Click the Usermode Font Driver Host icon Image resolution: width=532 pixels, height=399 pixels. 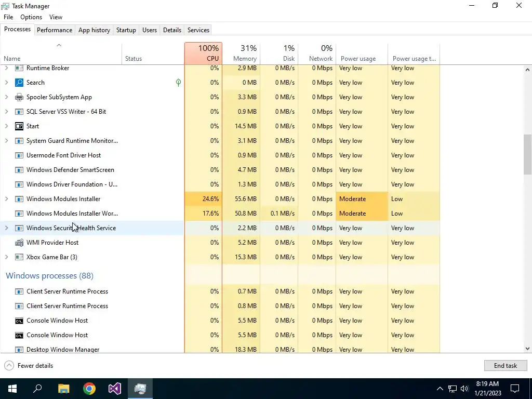19,155
